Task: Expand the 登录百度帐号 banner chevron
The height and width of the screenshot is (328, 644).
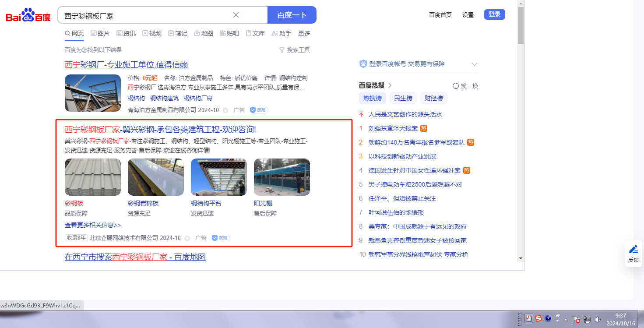Action: [x=474, y=64]
